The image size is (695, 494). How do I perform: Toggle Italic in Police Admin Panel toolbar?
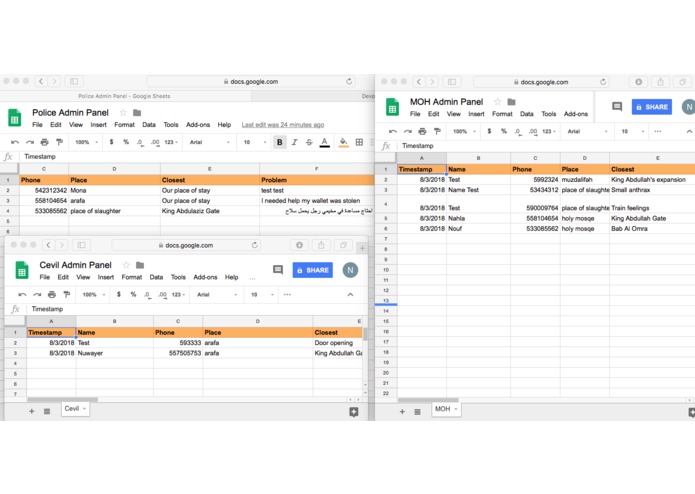click(294, 142)
